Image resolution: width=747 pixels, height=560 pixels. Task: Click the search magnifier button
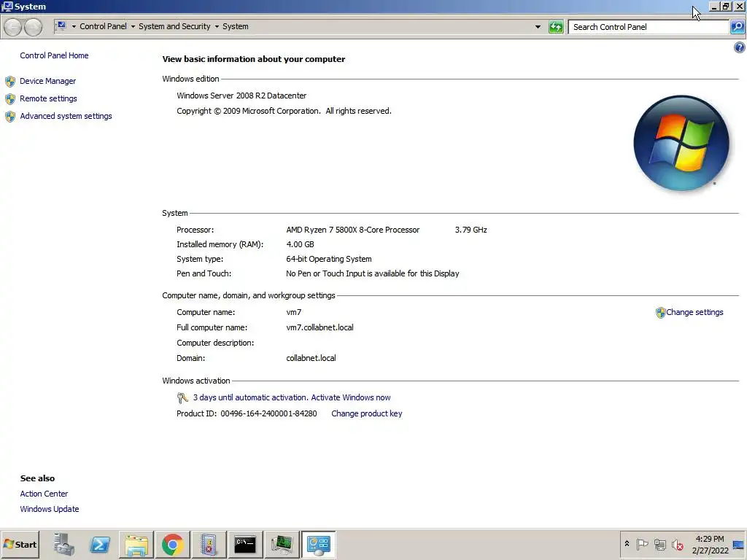[738, 27]
